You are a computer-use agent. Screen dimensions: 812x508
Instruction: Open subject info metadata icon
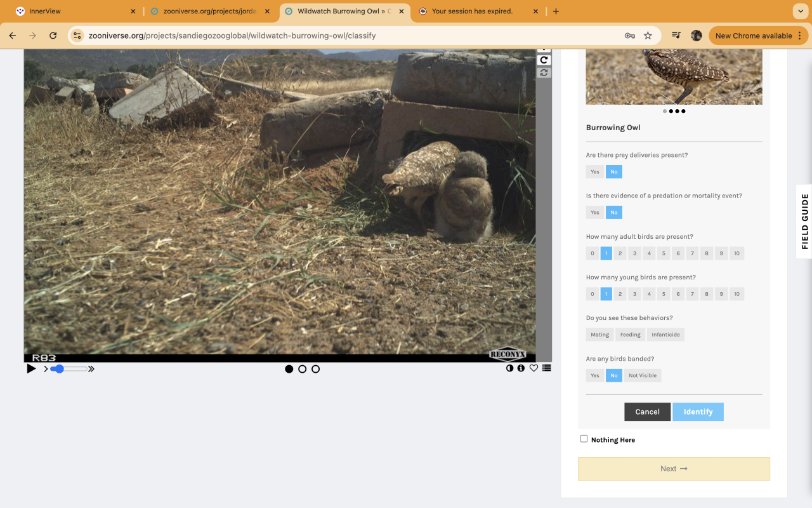[521, 368]
